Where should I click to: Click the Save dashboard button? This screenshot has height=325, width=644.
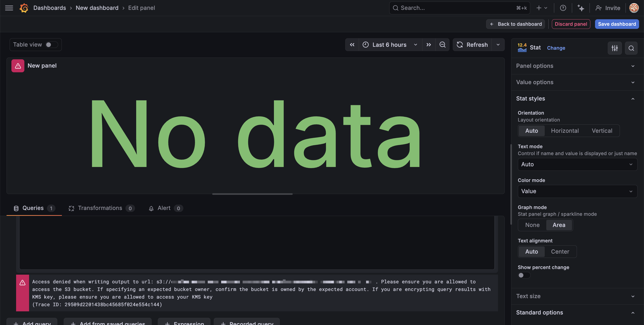pyautogui.click(x=616, y=24)
